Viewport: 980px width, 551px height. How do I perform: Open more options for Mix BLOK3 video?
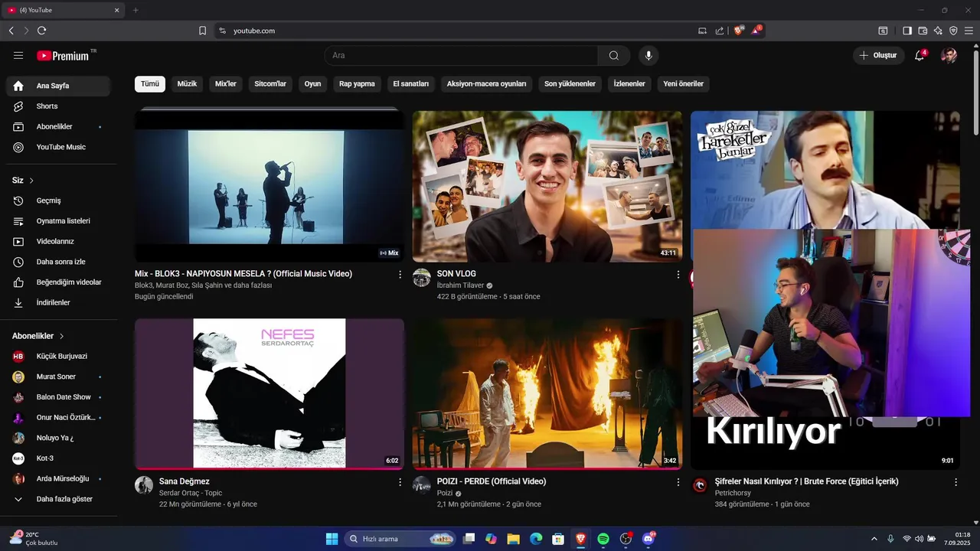pyautogui.click(x=400, y=274)
